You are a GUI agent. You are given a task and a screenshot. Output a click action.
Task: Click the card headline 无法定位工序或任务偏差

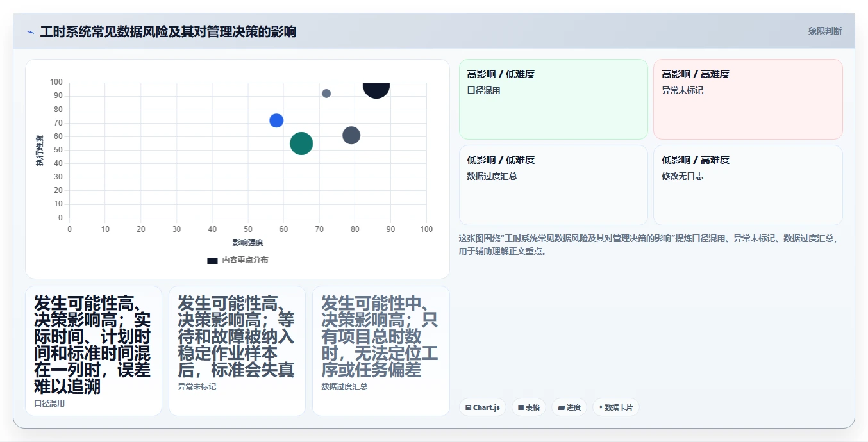point(380,361)
